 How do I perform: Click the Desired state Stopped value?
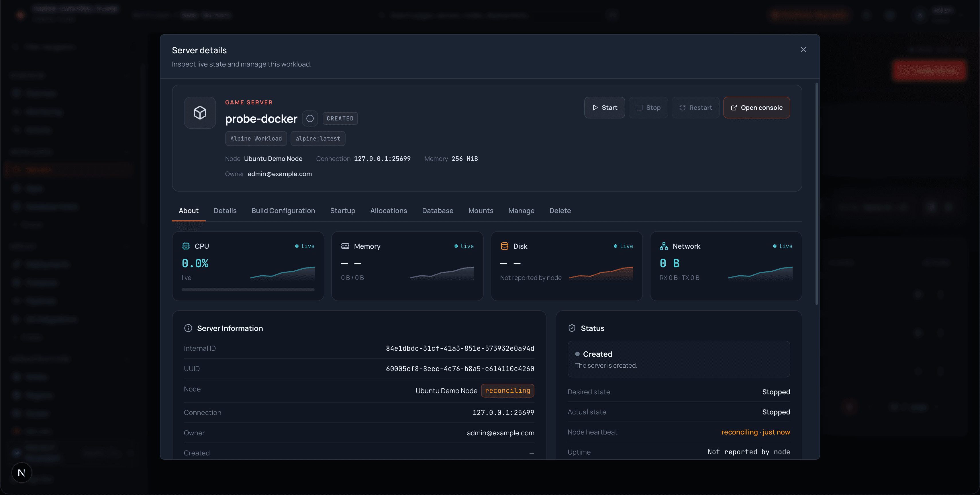[776, 392]
